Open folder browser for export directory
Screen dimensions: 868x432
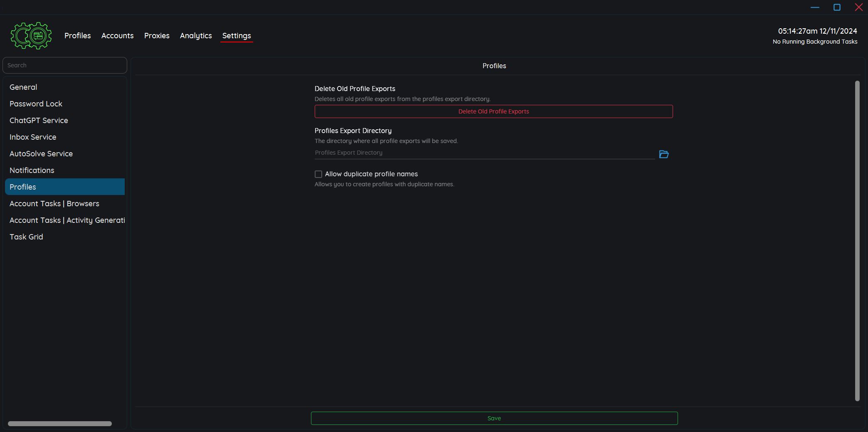click(663, 154)
